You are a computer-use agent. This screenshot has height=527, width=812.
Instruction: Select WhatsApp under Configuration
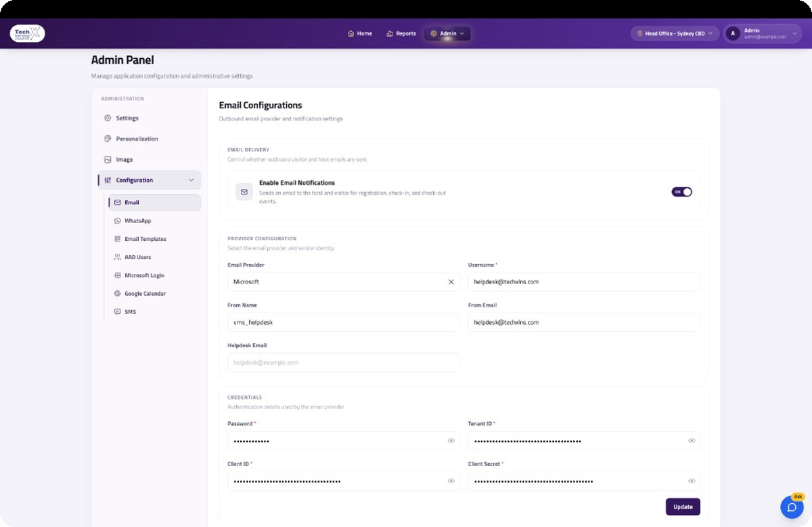point(155,221)
